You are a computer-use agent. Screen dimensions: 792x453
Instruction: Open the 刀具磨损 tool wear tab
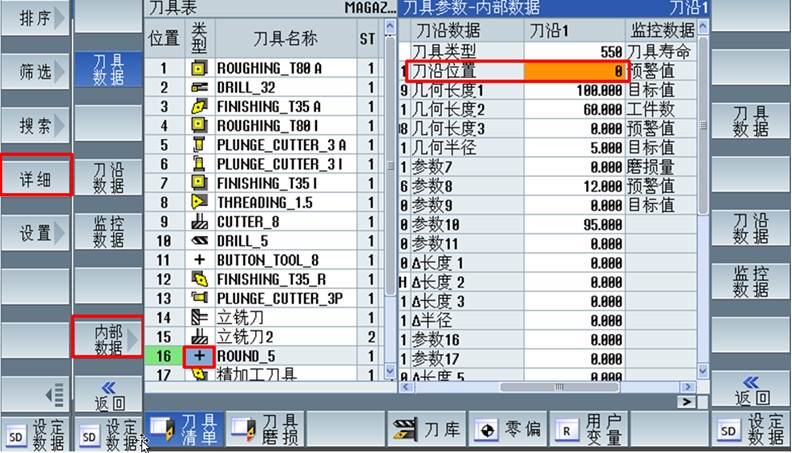point(265,429)
